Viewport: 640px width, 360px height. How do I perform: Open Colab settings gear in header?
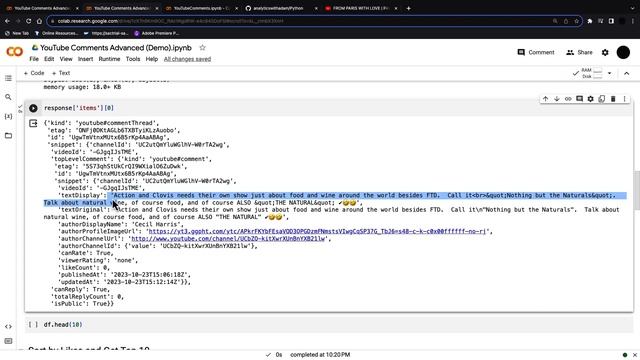coord(605,52)
